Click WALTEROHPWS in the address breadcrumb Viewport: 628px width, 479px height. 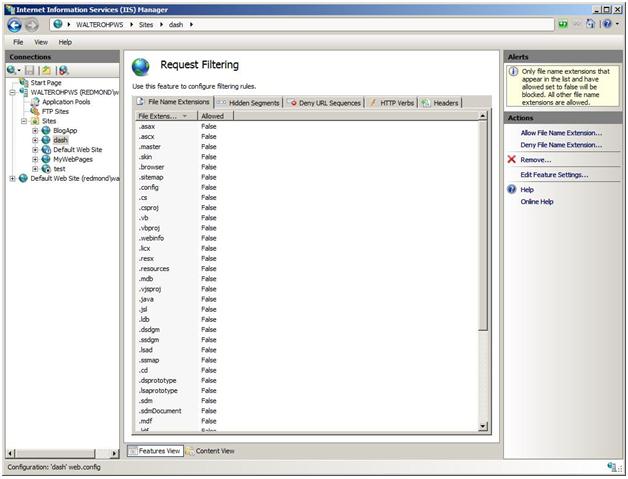pyautogui.click(x=100, y=25)
